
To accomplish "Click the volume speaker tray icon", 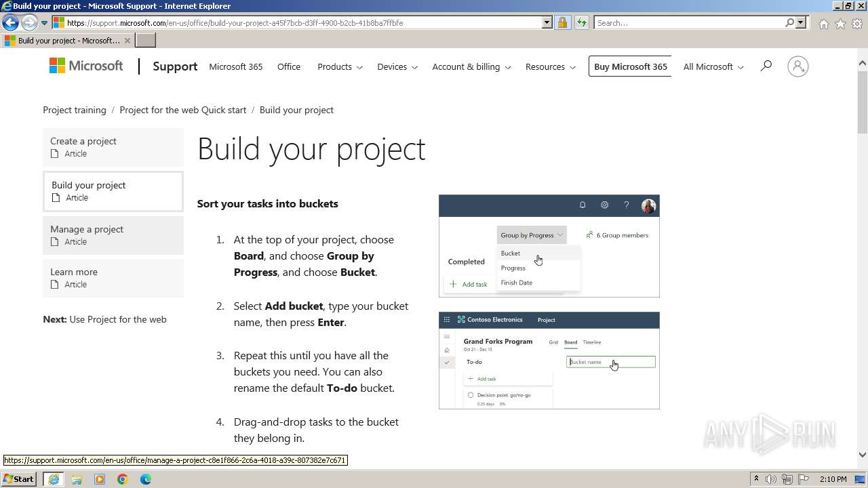I will 771,479.
